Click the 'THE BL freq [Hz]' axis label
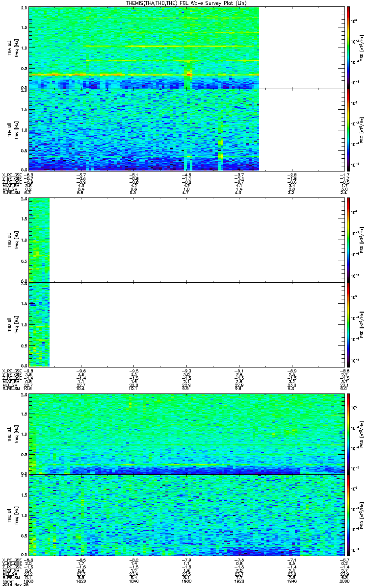This screenshot has height=588, width=368. tap(13, 434)
